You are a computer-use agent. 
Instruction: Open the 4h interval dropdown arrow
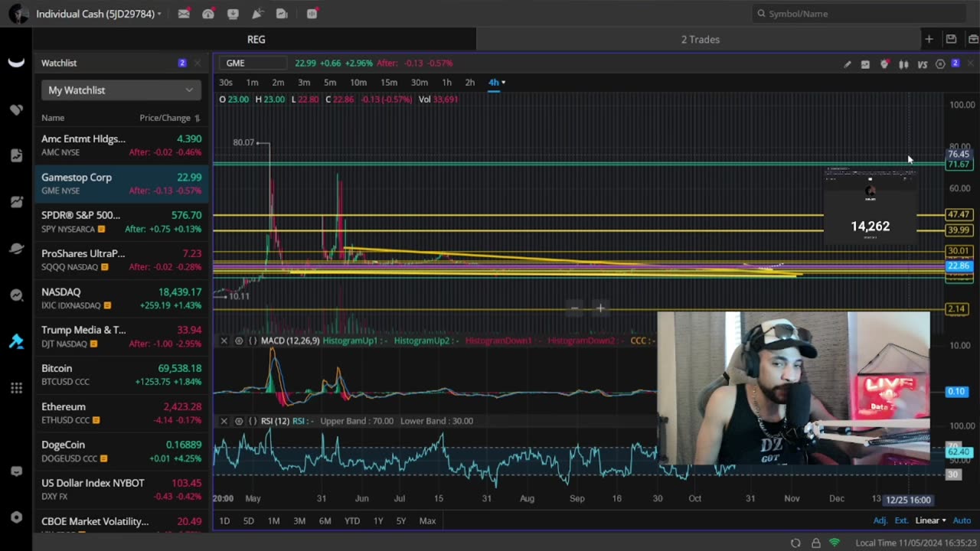(503, 83)
